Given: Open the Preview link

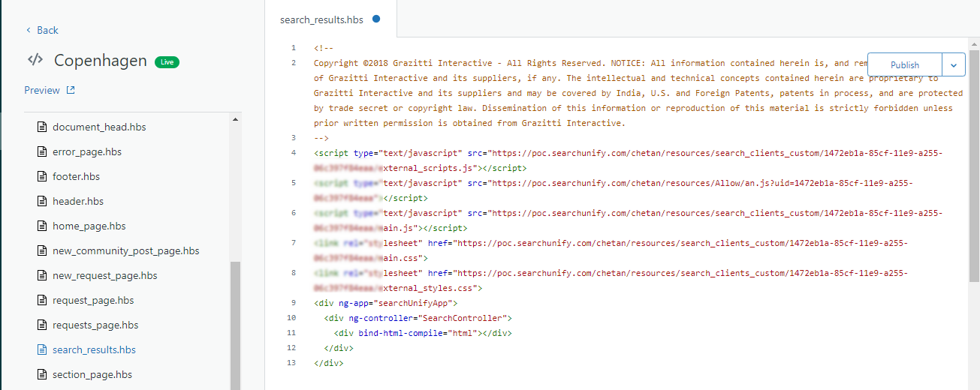Looking at the screenshot, I should pyautogui.click(x=42, y=90).
